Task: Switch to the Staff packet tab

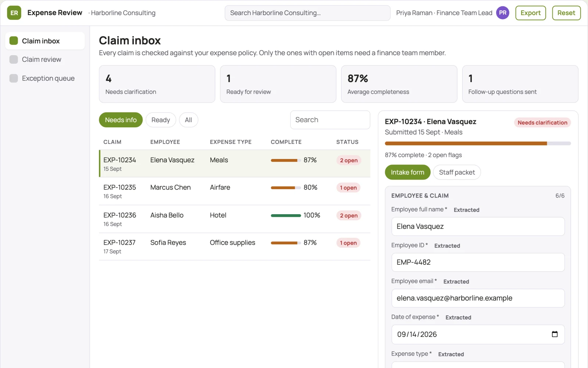Action: pos(457,172)
